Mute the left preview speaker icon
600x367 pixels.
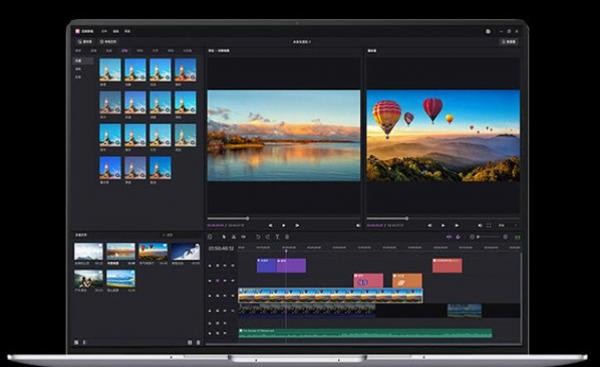click(358, 226)
